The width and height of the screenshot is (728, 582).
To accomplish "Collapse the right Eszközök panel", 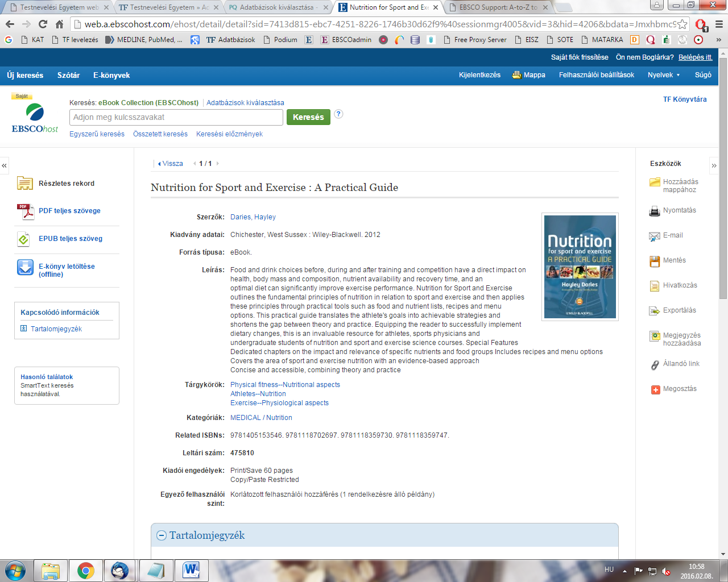I will pos(714,165).
